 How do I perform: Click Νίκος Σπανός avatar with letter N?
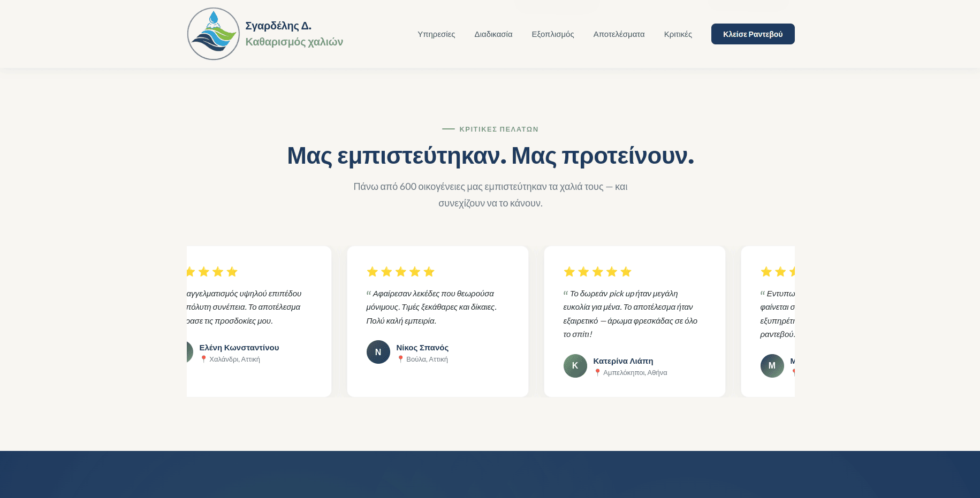(378, 352)
